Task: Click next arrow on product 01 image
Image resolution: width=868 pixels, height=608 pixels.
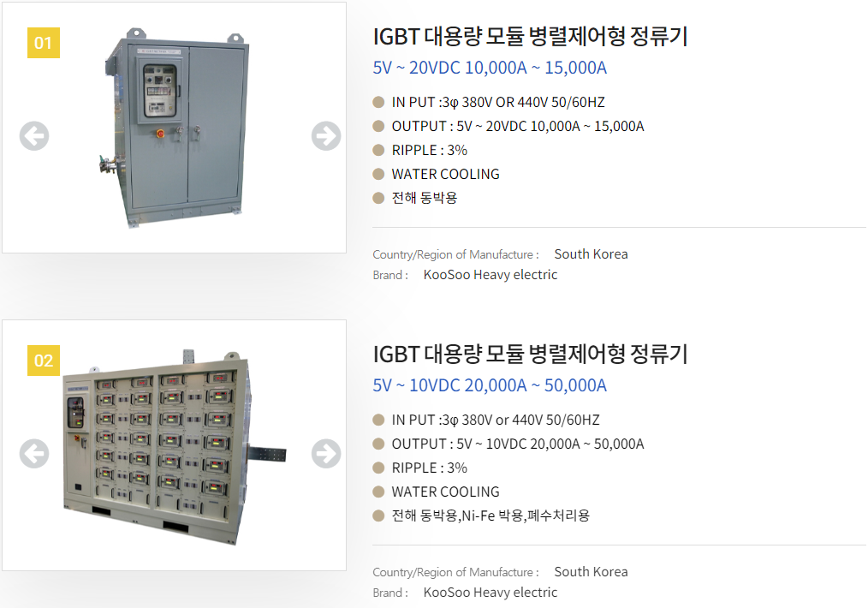Action: [325, 135]
